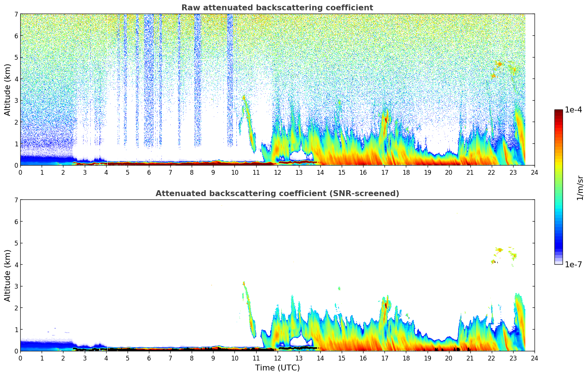Select hour 12 tick on top plot
588x376 pixels.
pos(277,172)
